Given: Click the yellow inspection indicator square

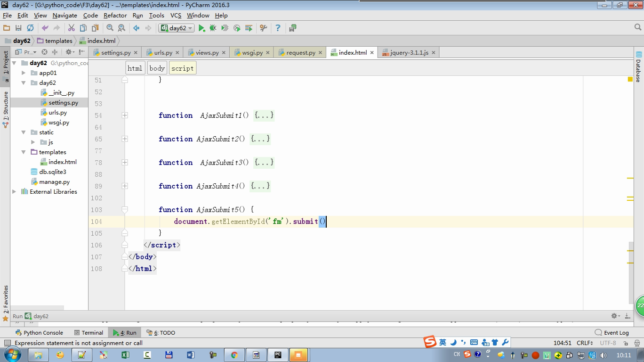Looking at the screenshot, I should [630, 79].
